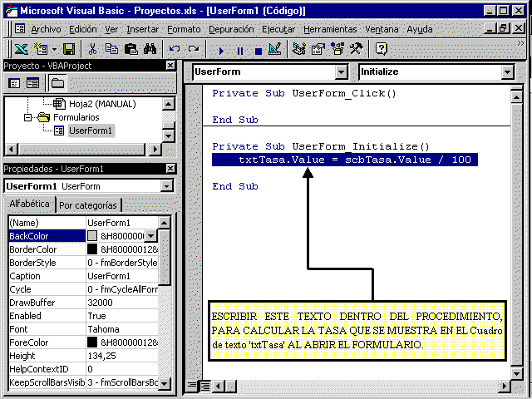
Task: Click the BorderColor black swatch
Action: (92, 249)
